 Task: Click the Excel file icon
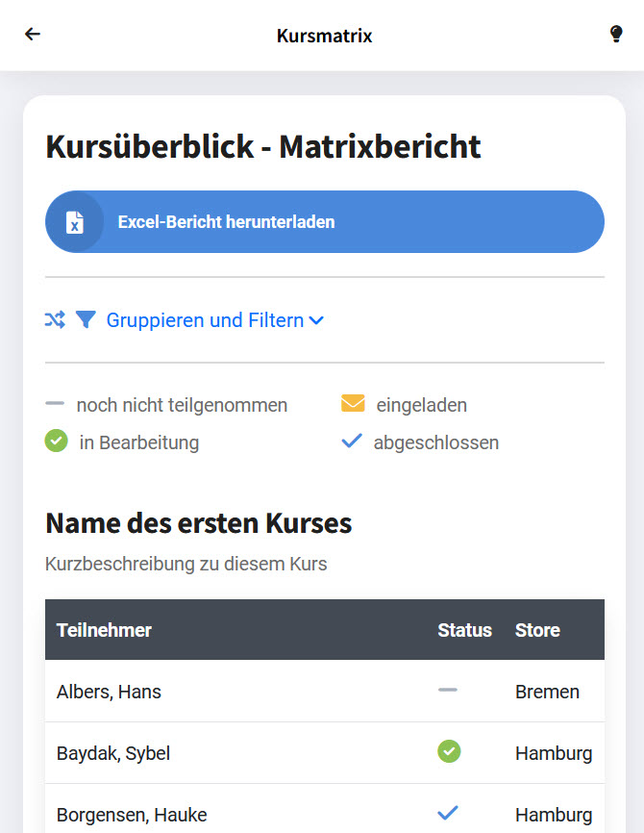click(75, 222)
